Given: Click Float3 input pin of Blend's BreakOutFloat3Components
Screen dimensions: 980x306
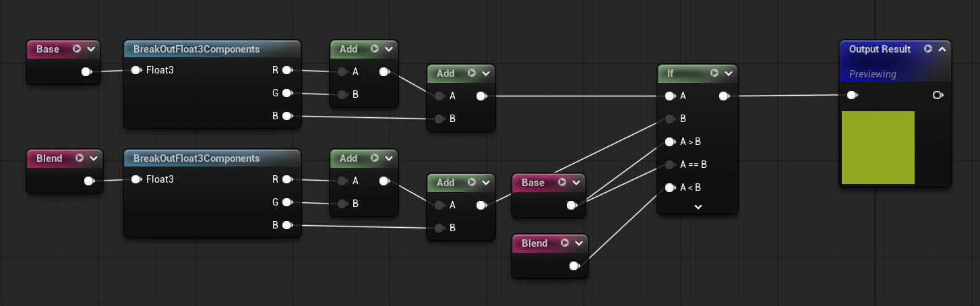Looking at the screenshot, I should (136, 179).
